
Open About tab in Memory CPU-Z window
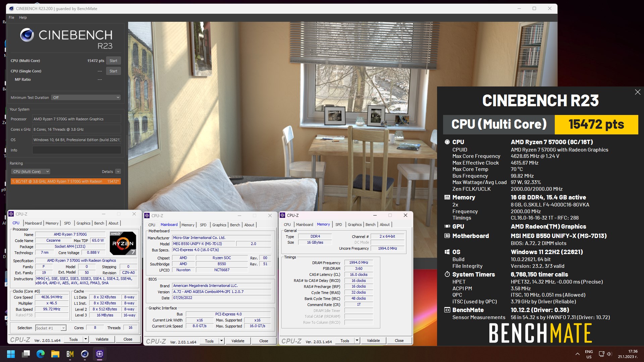(x=385, y=225)
